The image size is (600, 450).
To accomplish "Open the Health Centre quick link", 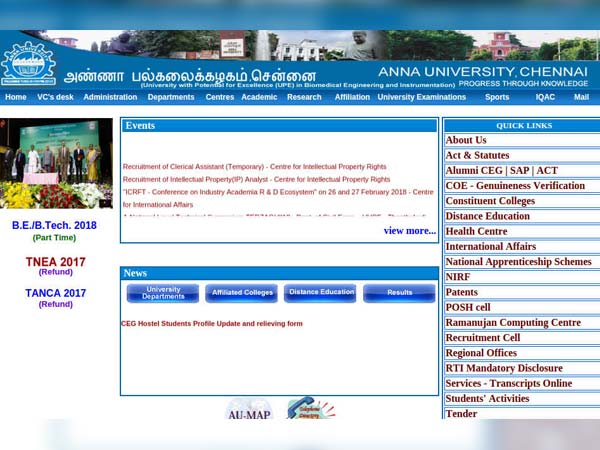I will point(476,232).
